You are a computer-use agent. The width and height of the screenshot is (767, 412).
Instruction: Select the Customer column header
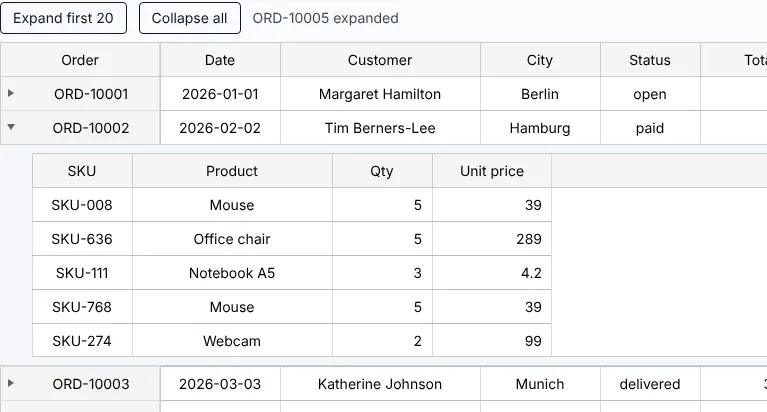point(380,60)
